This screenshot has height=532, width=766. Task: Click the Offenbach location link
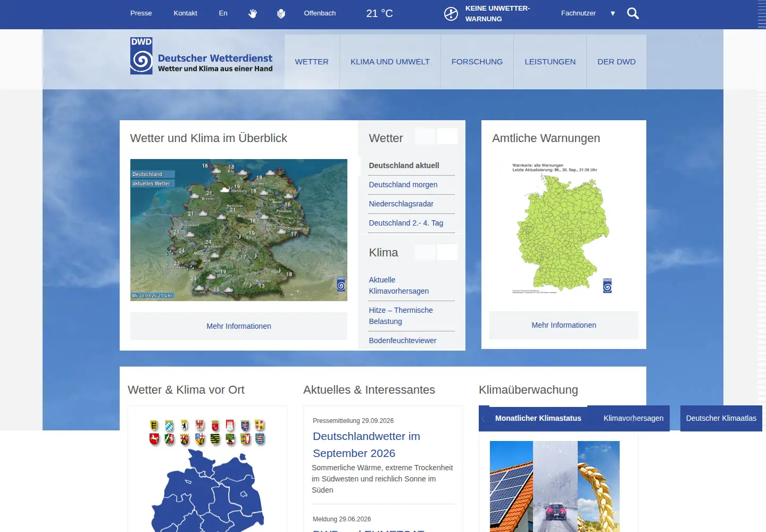click(x=320, y=13)
